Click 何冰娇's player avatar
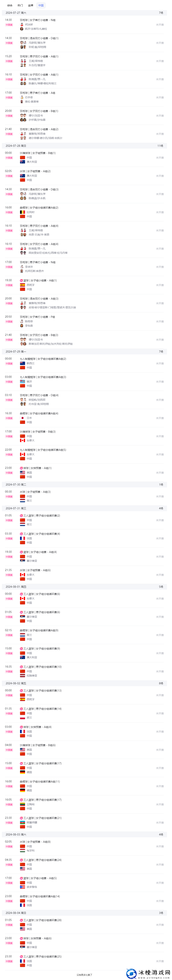Viewport: 172px width, 980px height. pyautogui.click(x=22, y=24)
